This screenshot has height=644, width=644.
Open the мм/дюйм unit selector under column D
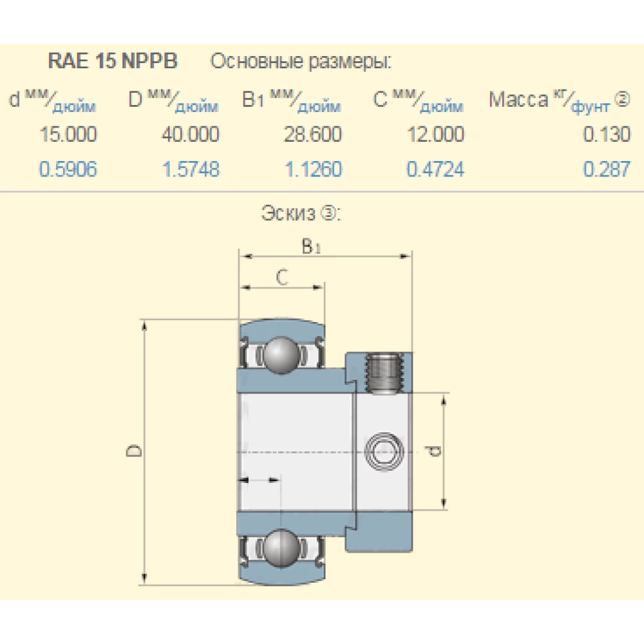pyautogui.click(x=172, y=102)
